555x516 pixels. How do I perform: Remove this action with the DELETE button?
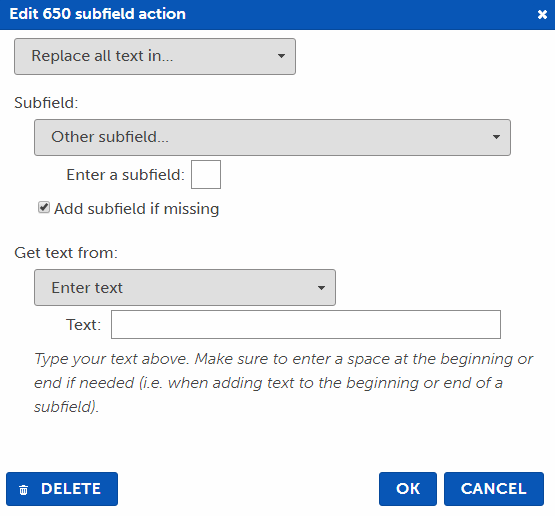[62, 489]
